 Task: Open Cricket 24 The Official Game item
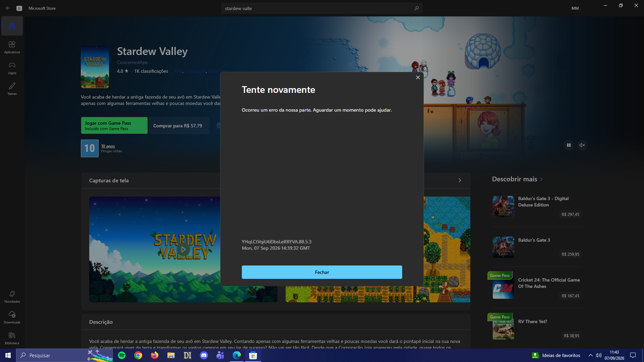[537, 288]
